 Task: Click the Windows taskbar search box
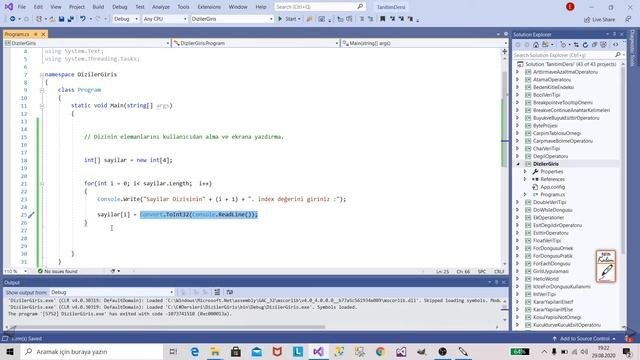click(92, 351)
